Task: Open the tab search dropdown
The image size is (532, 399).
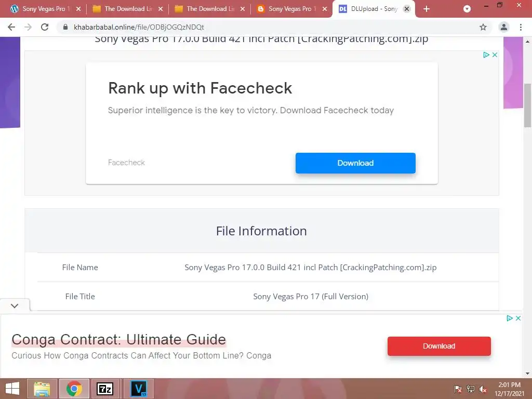Action: (467, 9)
